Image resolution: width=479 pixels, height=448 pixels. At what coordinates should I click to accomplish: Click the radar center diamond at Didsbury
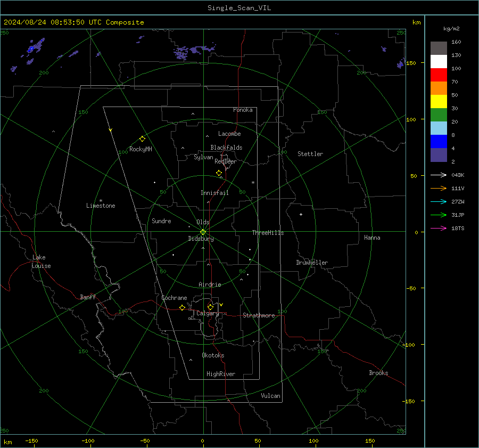203,232
